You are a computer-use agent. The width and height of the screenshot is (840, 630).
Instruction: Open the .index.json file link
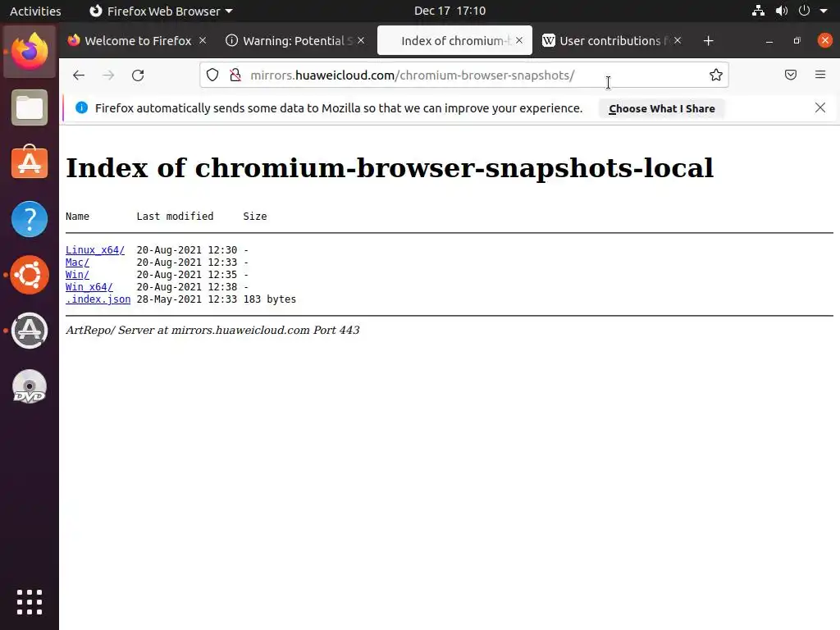click(98, 299)
